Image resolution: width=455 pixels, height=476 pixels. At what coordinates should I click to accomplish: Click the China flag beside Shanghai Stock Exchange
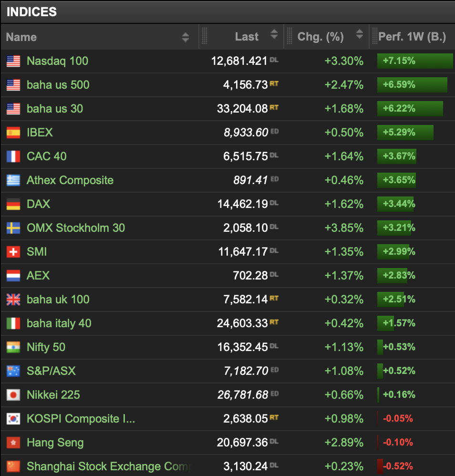click(x=13, y=466)
